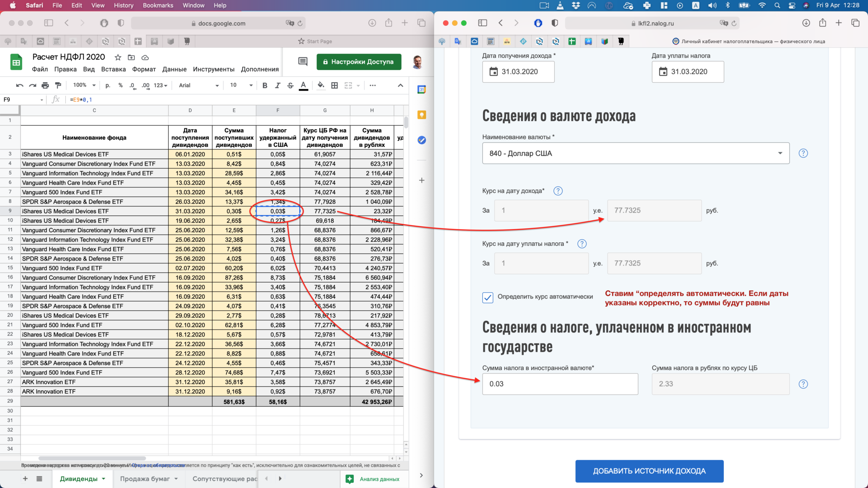
Task: Toggle italic formatting in Sheets
Action: 278,86
